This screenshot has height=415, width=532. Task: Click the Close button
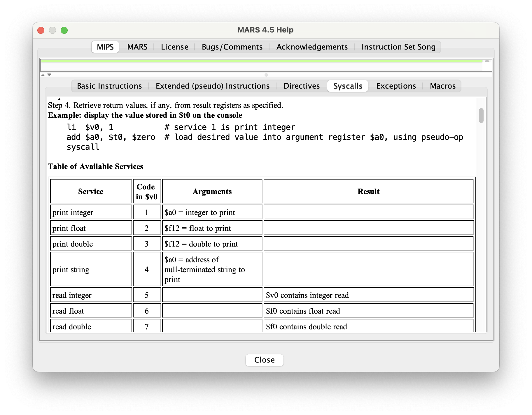click(x=265, y=360)
